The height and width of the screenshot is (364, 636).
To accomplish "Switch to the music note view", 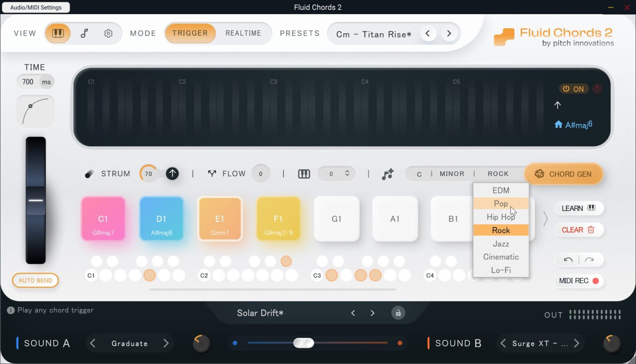I will 84,33.
